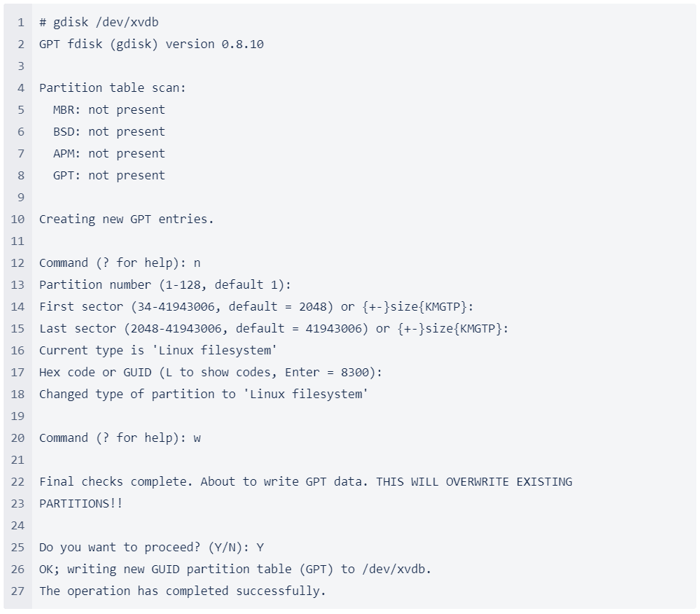This screenshot has width=700, height=614.
Task: Click the 'Current type is' line
Action: 157,350
